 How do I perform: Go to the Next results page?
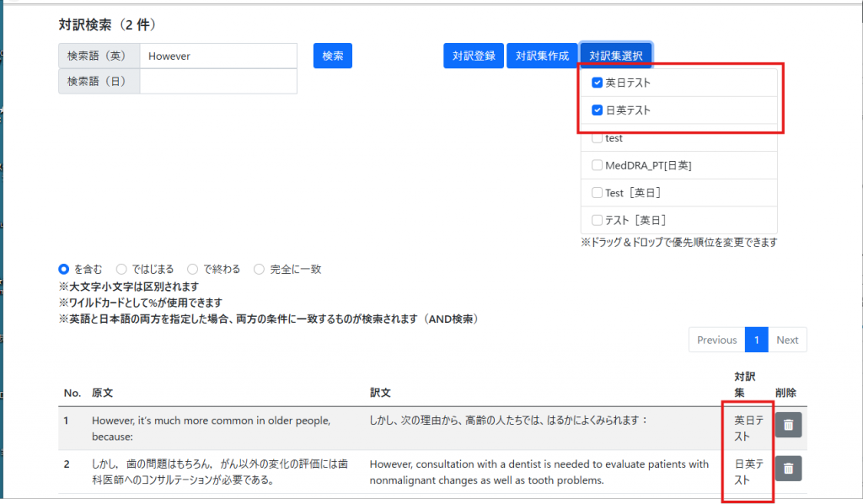[787, 340]
